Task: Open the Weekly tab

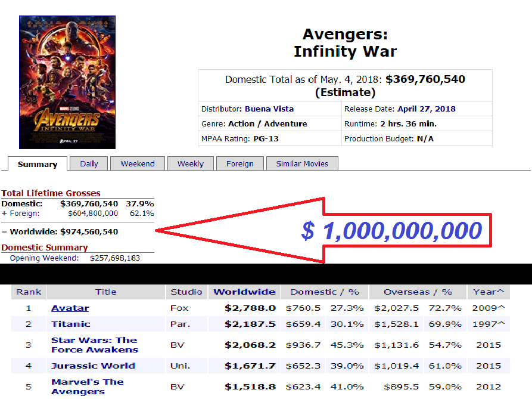Action: click(190, 163)
